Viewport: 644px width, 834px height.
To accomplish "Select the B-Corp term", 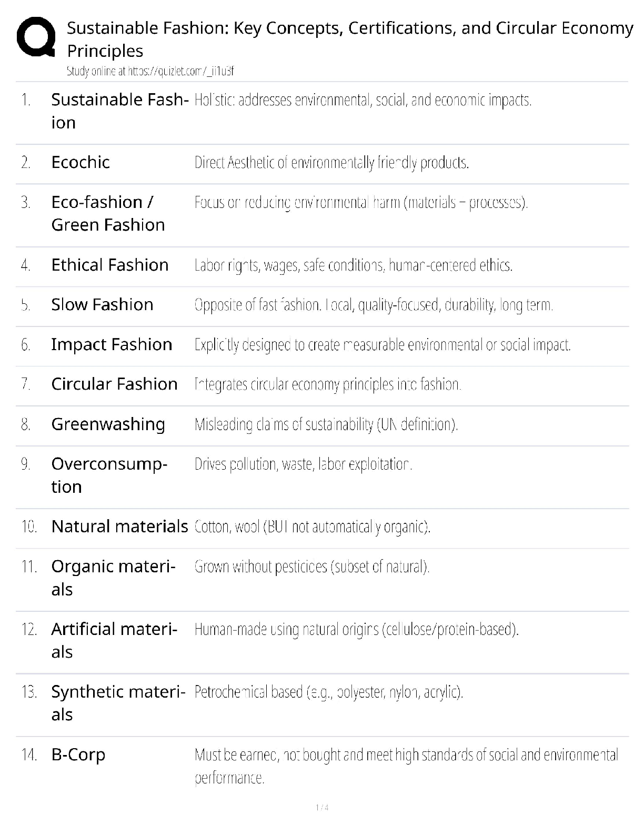I will tap(78, 754).
